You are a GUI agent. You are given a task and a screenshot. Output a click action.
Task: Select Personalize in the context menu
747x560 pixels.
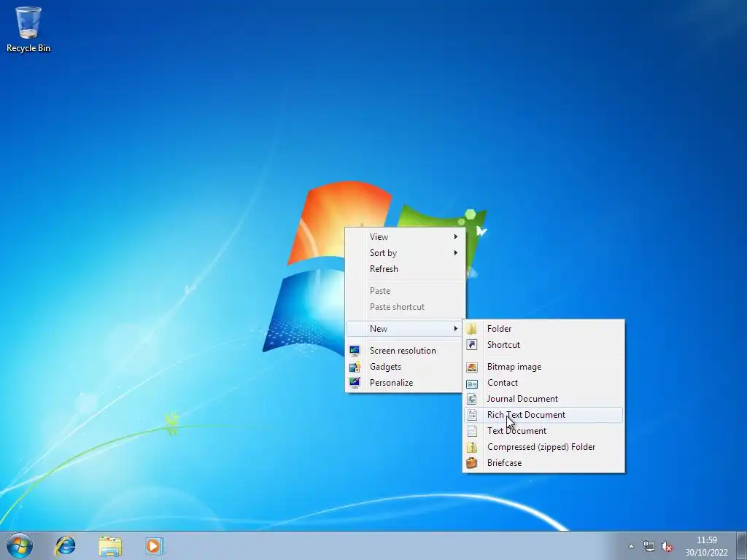click(x=404, y=383)
